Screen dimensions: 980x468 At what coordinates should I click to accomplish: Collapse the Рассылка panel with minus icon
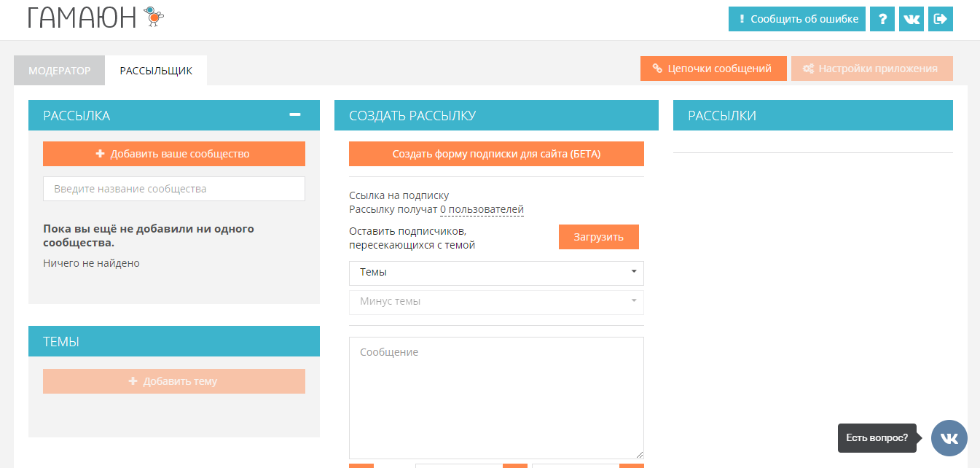tap(294, 114)
